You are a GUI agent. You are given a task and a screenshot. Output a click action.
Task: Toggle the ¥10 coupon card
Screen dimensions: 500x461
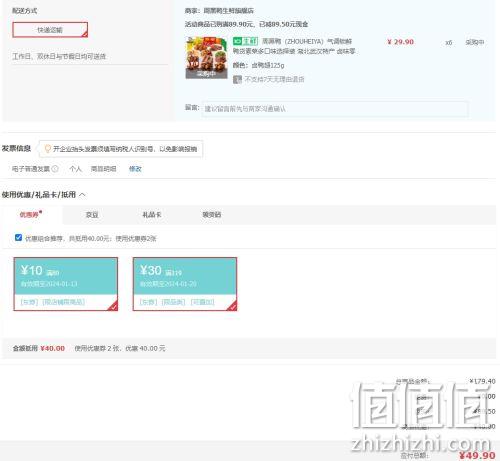66,284
